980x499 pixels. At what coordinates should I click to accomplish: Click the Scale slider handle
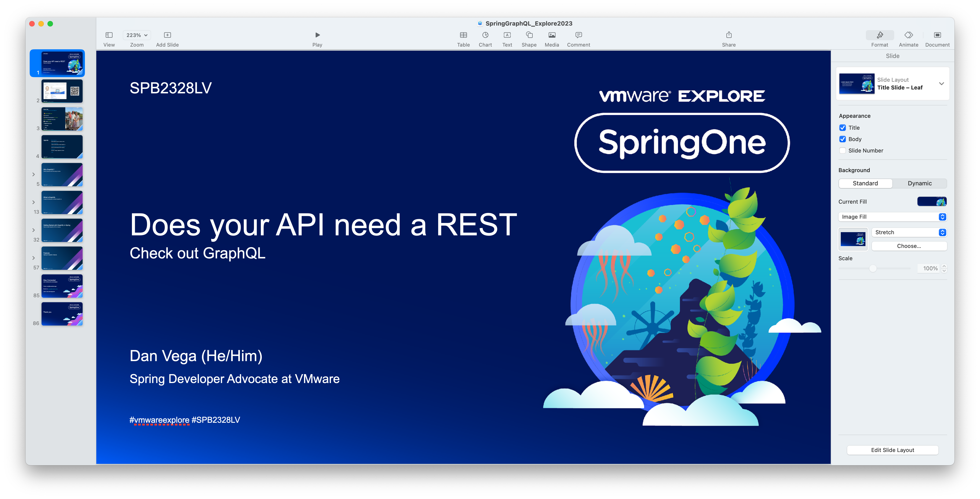873,269
